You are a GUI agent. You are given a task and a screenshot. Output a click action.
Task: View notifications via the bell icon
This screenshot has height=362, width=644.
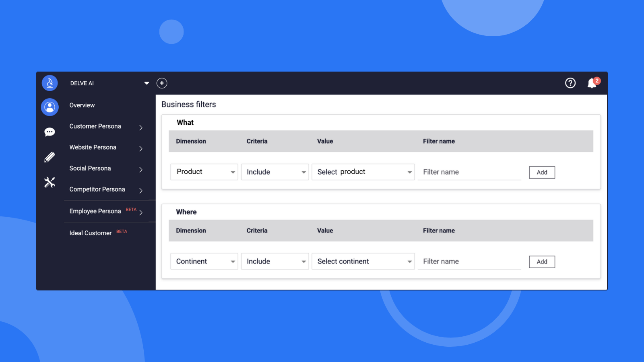point(592,83)
